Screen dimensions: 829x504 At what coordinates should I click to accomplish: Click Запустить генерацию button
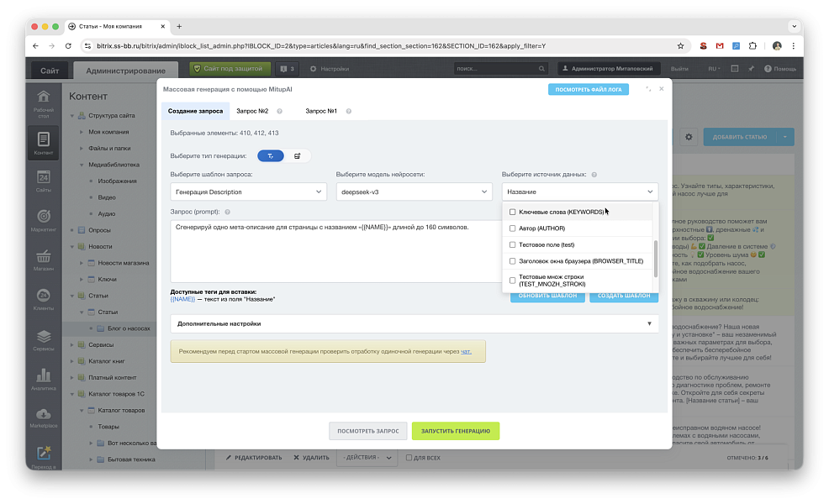pos(456,431)
